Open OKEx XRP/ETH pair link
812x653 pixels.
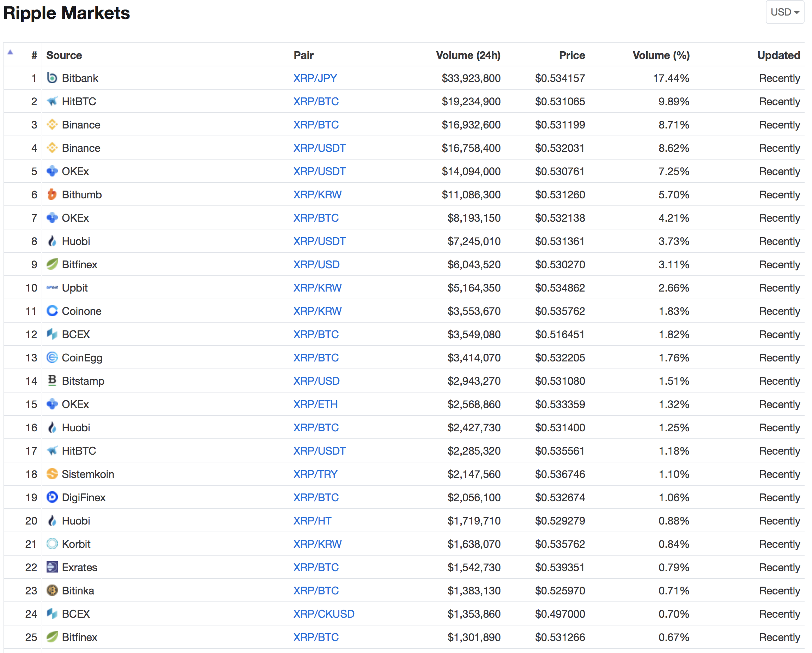[316, 404]
